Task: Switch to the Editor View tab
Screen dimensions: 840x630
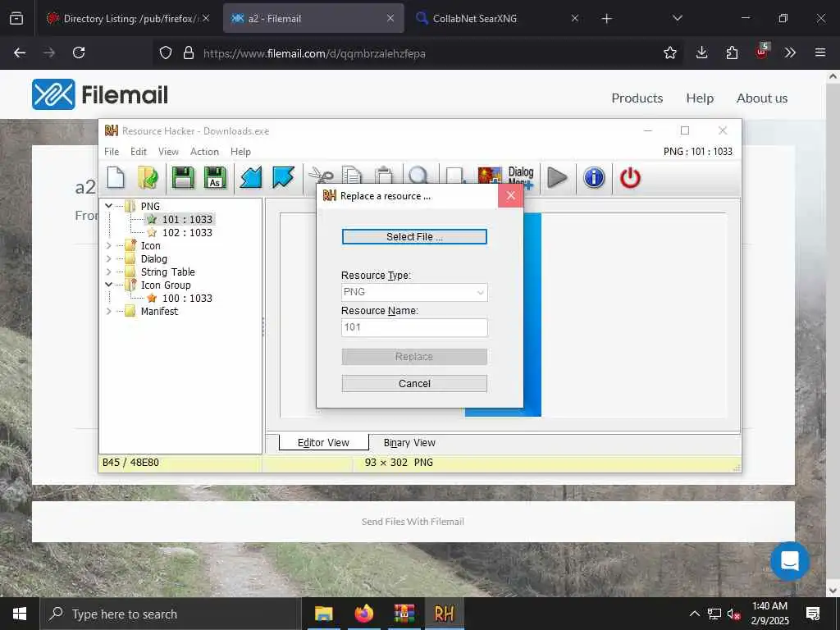Action: [x=323, y=442]
